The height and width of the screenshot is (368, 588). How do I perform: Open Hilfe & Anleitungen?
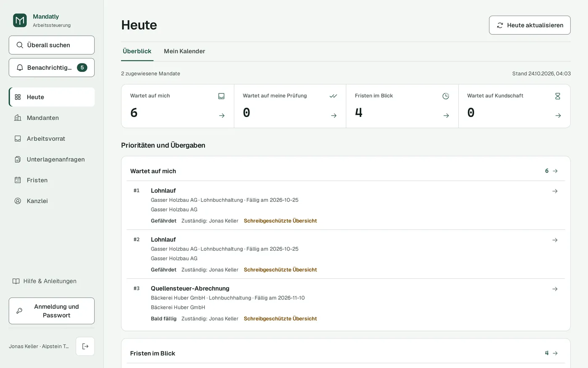pos(45,281)
